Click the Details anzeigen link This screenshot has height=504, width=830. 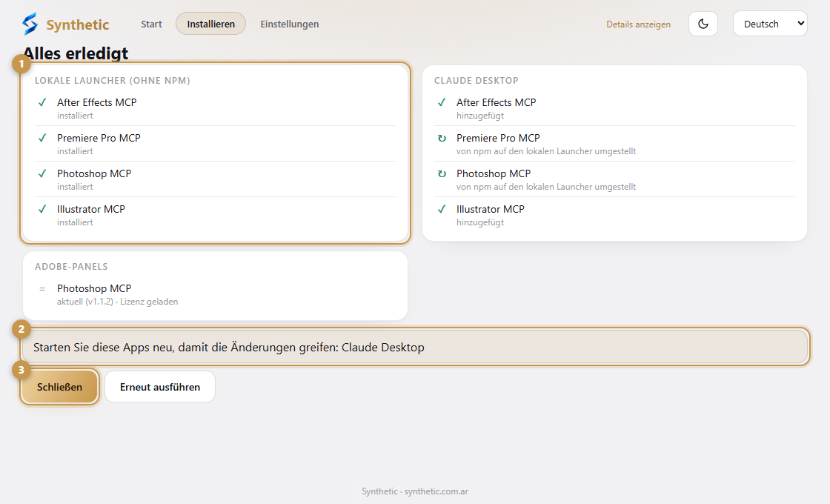pos(638,24)
